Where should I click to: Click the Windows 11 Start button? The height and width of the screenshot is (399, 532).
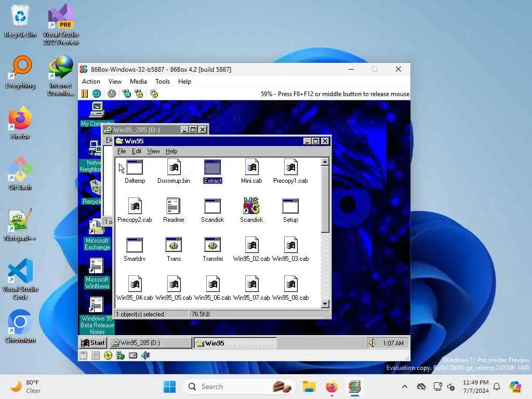tap(169, 387)
